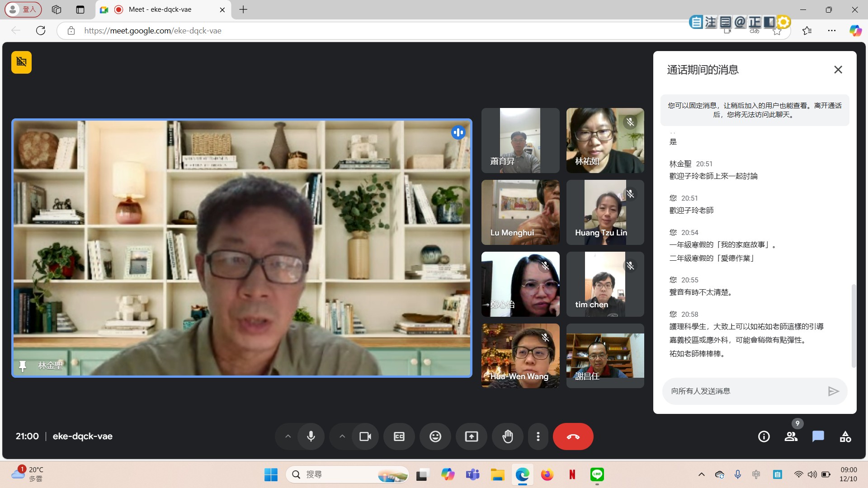The height and width of the screenshot is (488, 868).
Task: Open activities icon at bottom right
Action: [845, 436]
